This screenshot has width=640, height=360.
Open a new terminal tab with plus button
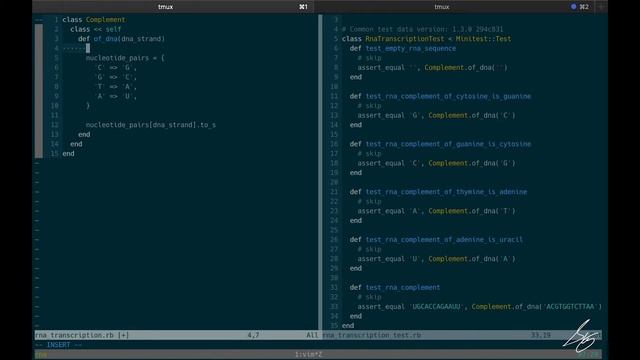click(x=602, y=7)
